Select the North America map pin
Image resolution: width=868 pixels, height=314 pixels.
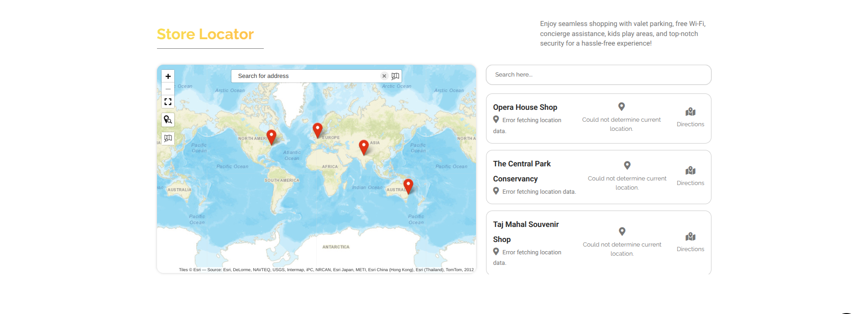[x=271, y=136]
